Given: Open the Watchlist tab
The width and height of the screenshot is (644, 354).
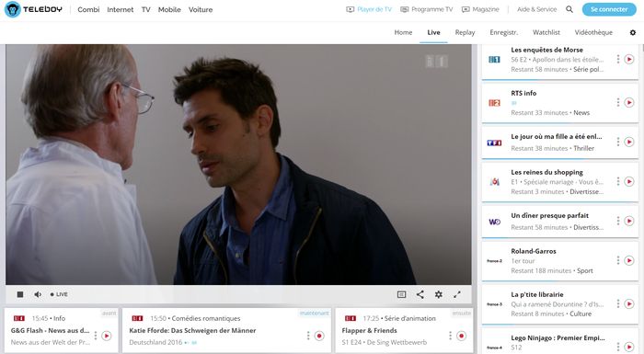Looking at the screenshot, I should (546, 32).
